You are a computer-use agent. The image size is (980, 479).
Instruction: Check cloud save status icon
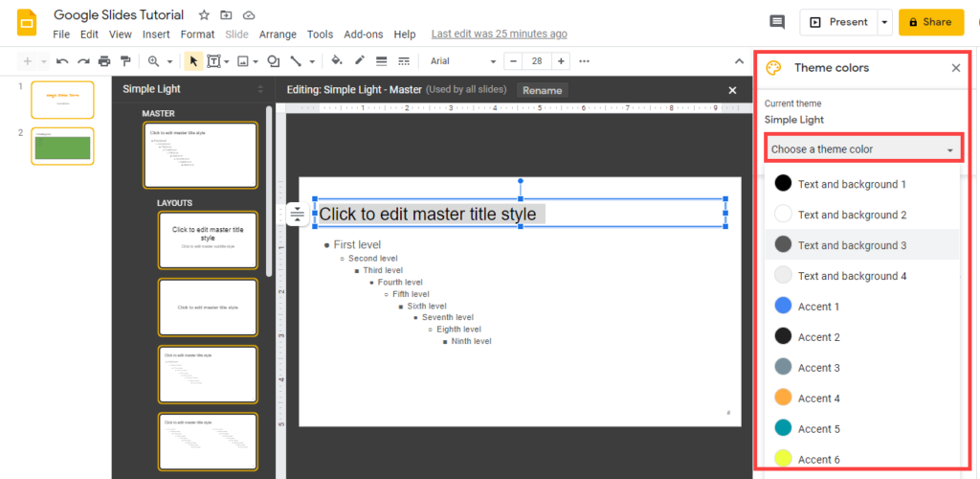249,15
